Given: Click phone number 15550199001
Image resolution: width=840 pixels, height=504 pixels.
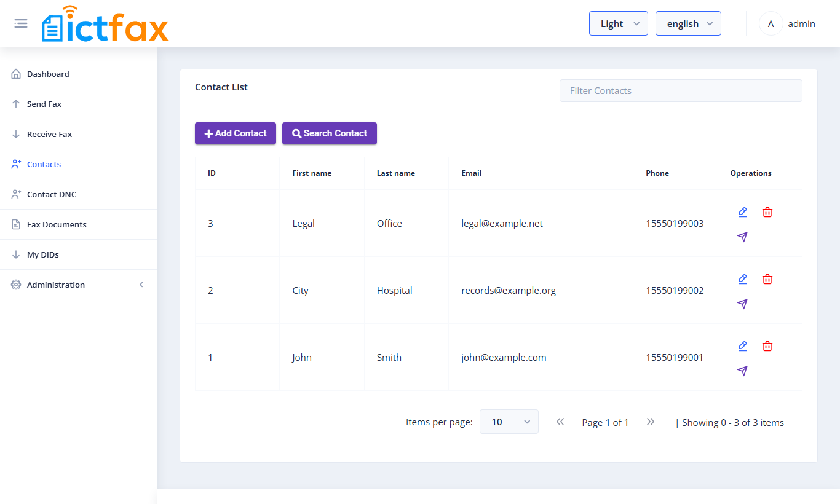Looking at the screenshot, I should tap(675, 357).
